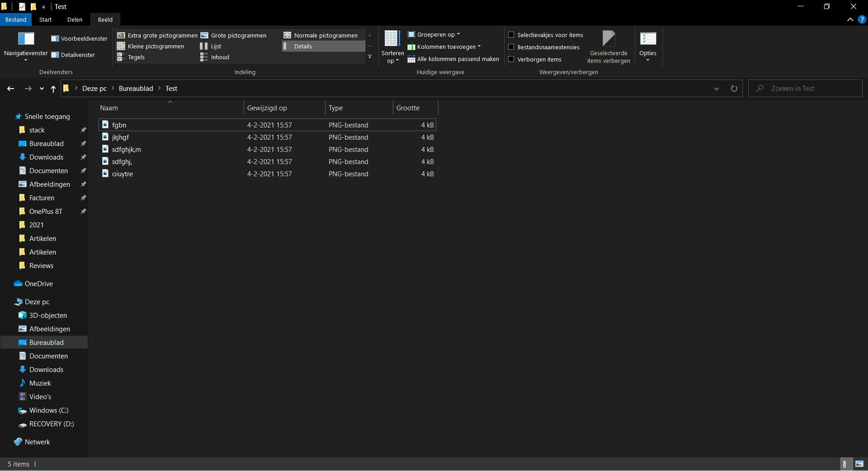
Task: Switch to the Start ribbon tab
Action: (x=45, y=19)
